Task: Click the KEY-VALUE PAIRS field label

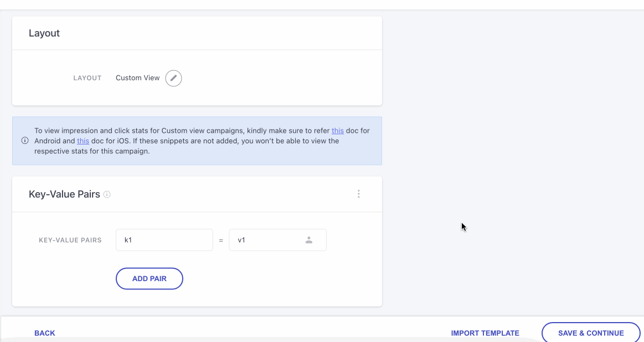Action: pos(70,240)
